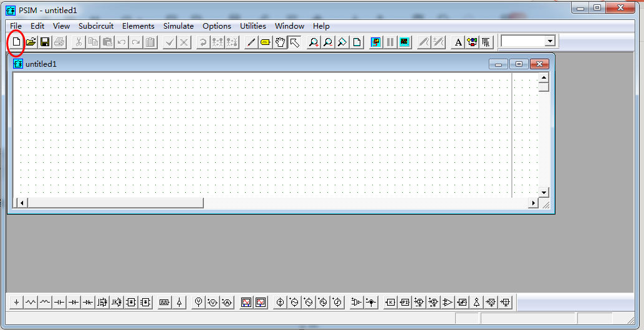Click the vertical scrollbar up arrow
Viewport: 644px width, 330px height.
[x=544, y=78]
